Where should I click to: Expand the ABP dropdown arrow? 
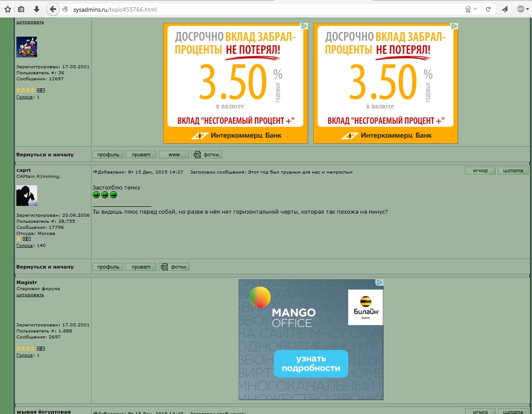click(x=527, y=9)
